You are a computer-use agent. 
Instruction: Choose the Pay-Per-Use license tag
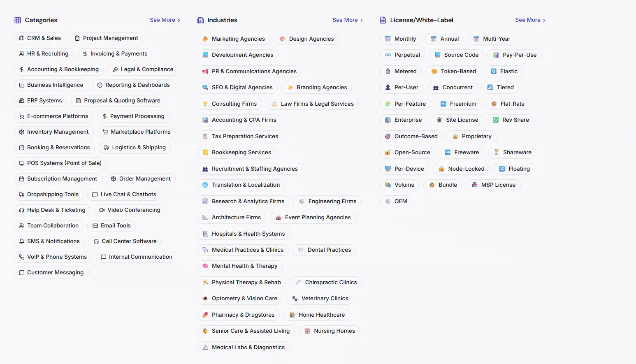coord(515,55)
